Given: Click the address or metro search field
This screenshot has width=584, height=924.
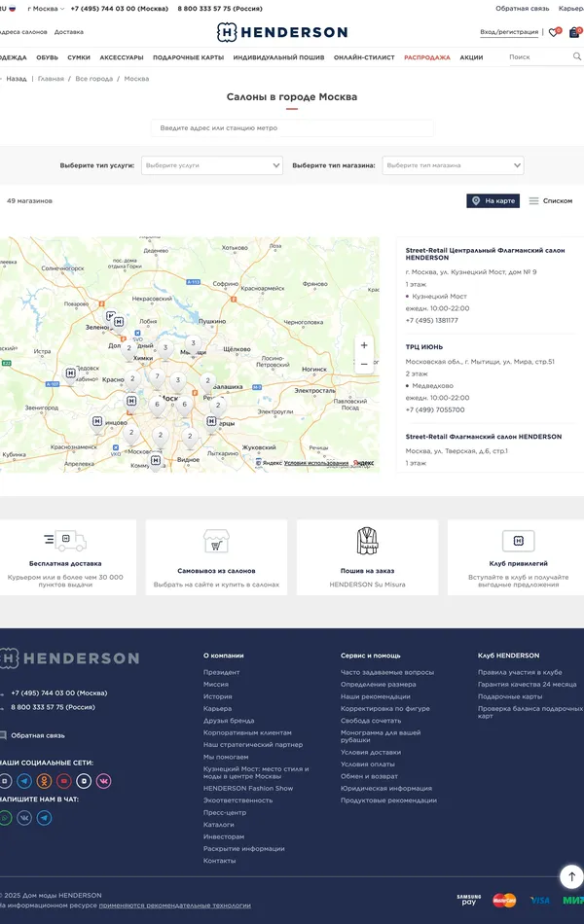Looking at the screenshot, I should [292, 127].
